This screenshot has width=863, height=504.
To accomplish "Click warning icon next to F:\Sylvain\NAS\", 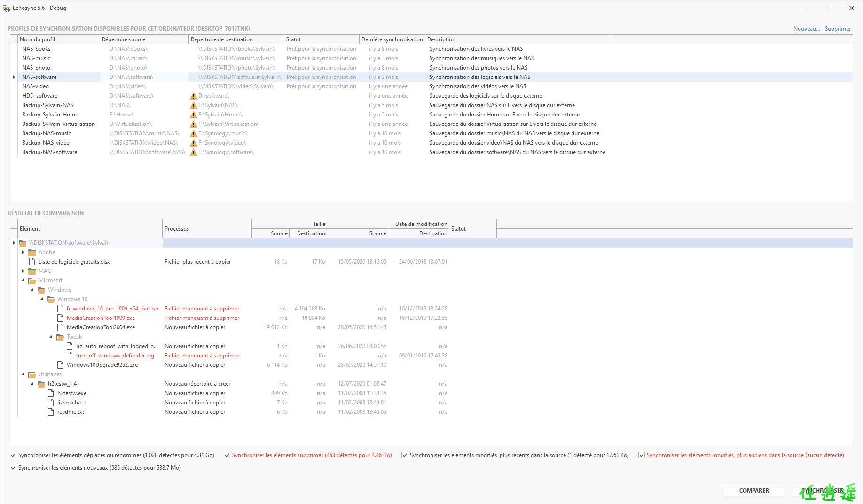I will [193, 105].
